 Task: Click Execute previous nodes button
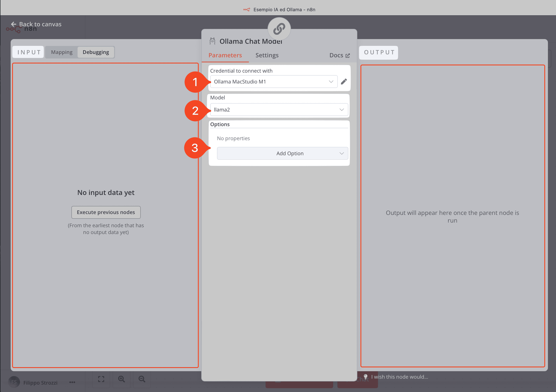click(106, 212)
